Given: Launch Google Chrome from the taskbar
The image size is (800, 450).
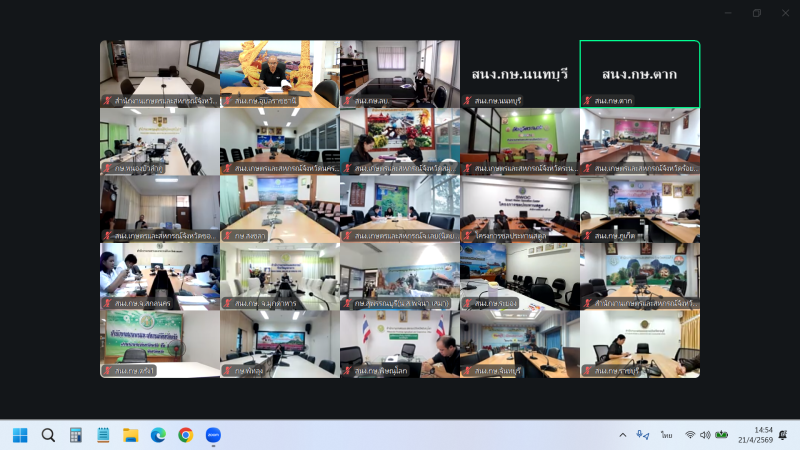Looking at the screenshot, I should (x=185, y=435).
